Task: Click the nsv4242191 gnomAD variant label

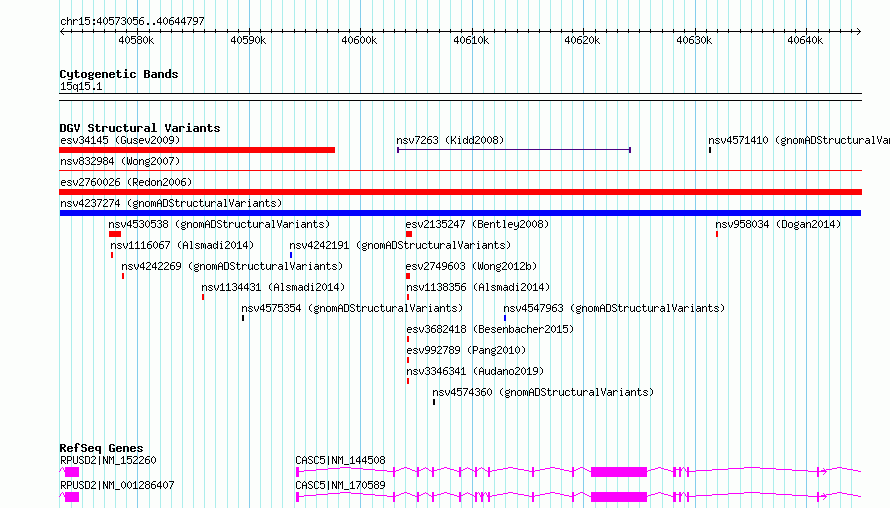Action: [x=400, y=245]
